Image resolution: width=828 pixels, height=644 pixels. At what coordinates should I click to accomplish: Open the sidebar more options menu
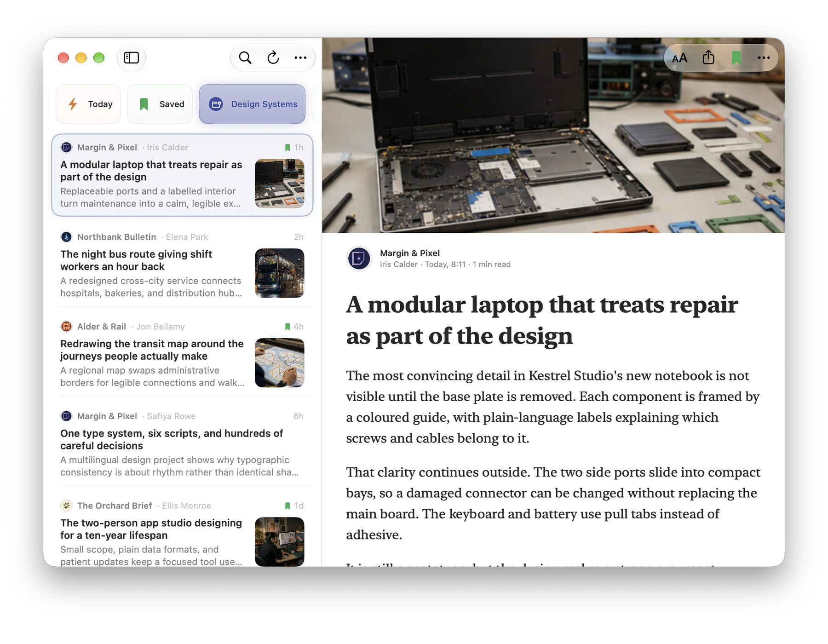pyautogui.click(x=300, y=57)
